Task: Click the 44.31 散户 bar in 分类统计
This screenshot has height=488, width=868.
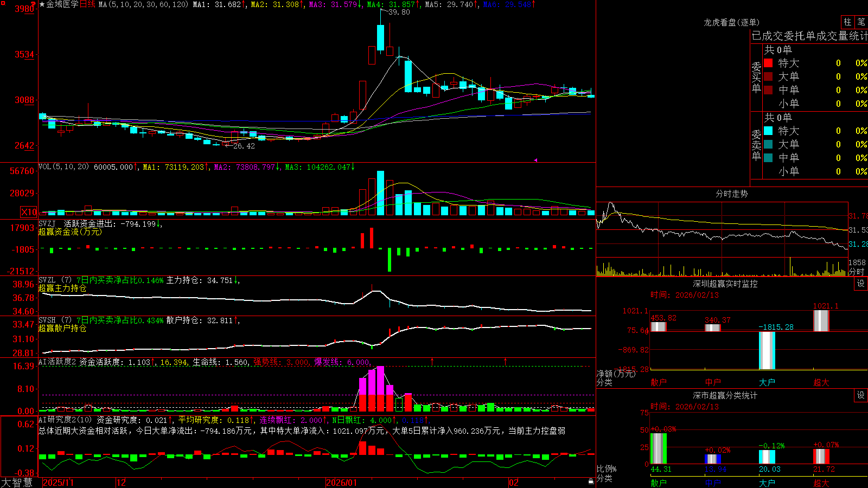Action: coord(659,448)
